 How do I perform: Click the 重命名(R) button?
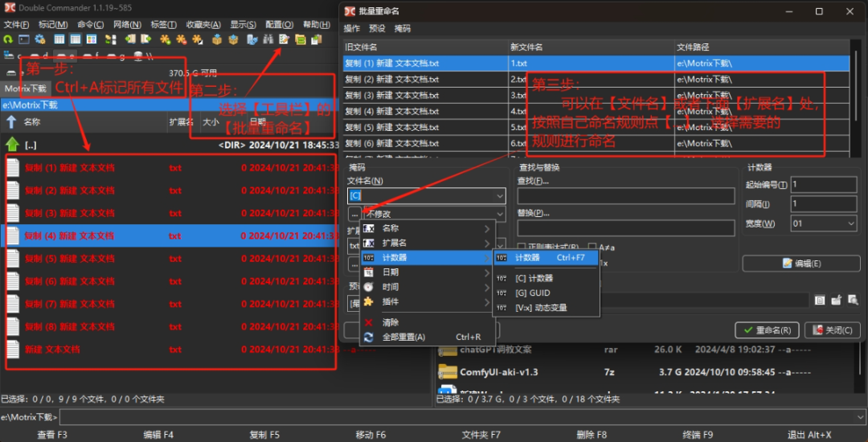767,330
